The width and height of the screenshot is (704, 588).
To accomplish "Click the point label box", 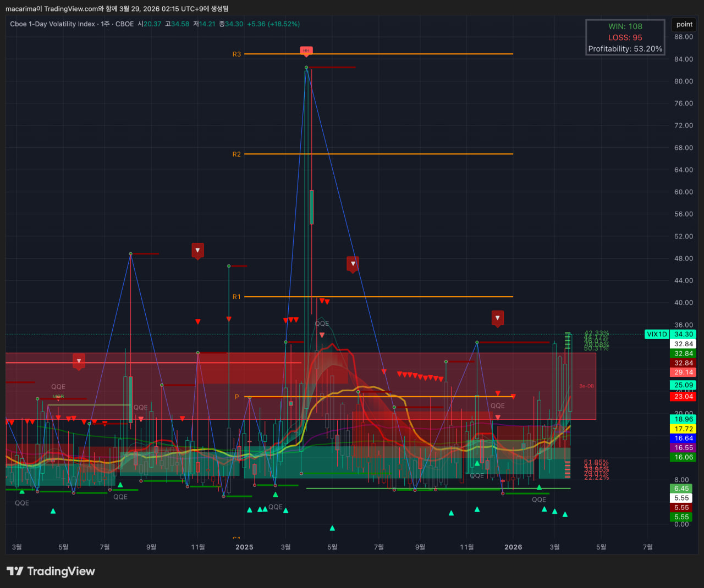I will coord(684,24).
